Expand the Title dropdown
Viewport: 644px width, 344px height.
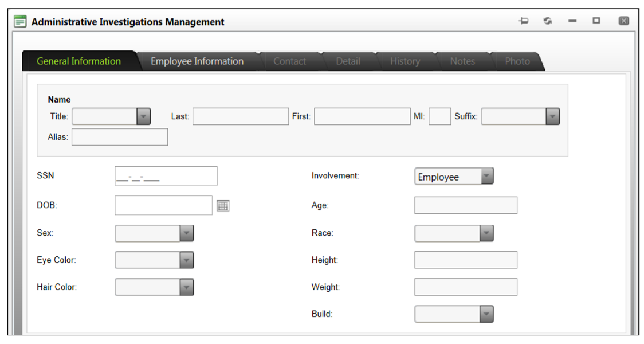[143, 116]
